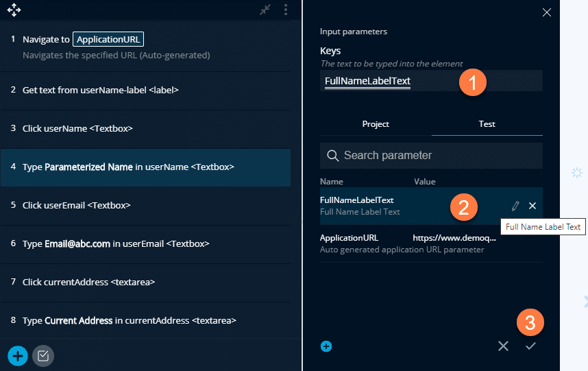The width and height of the screenshot is (588, 371).
Task: Click the ApplicationURL parameter tag in step 1
Action: click(x=108, y=39)
